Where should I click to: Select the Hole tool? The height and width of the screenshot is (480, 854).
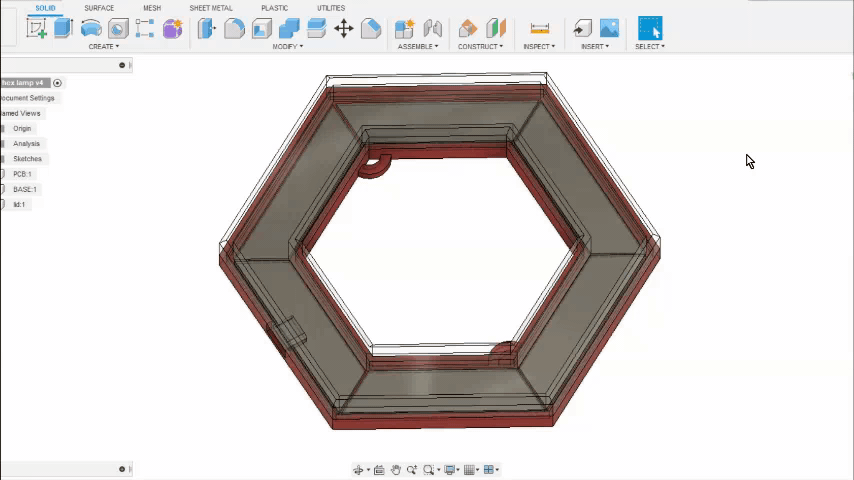118,28
